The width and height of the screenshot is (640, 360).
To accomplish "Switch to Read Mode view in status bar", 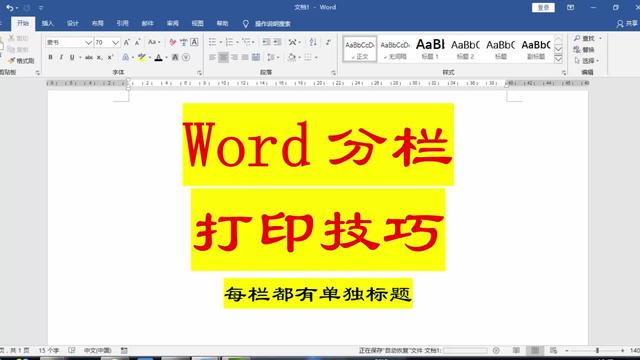I will click(x=516, y=350).
